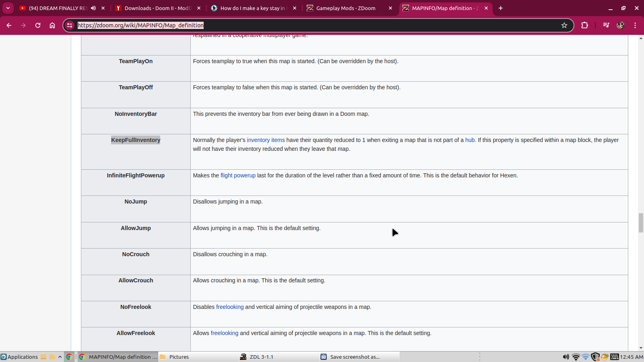The image size is (644, 362).
Task: Follow the 'hub' link
Action: point(470,140)
